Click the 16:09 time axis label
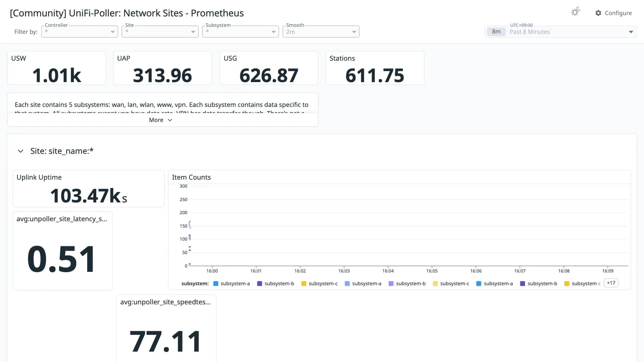This screenshot has width=644, height=362. click(x=607, y=271)
